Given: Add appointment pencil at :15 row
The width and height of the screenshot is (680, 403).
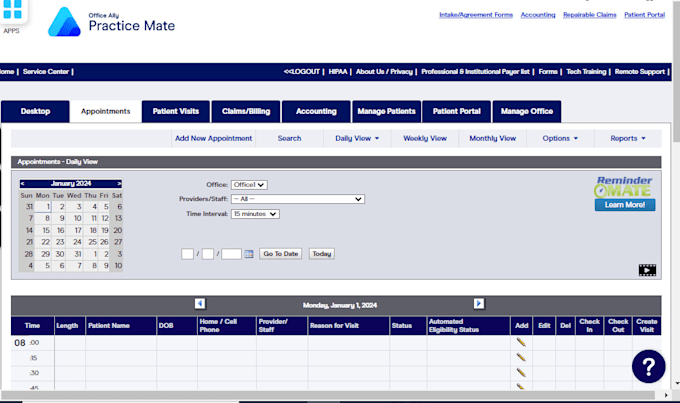Looking at the screenshot, I should tap(521, 357).
